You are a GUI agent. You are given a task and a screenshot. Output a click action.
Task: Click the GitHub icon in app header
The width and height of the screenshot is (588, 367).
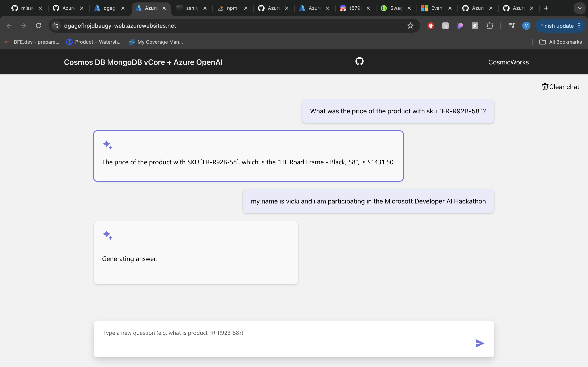359,61
